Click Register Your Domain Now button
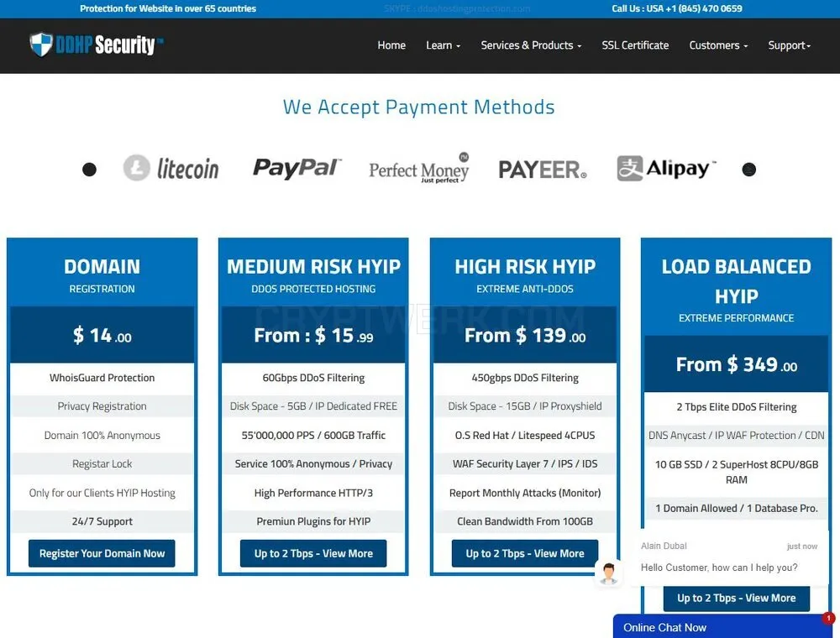 (x=102, y=553)
